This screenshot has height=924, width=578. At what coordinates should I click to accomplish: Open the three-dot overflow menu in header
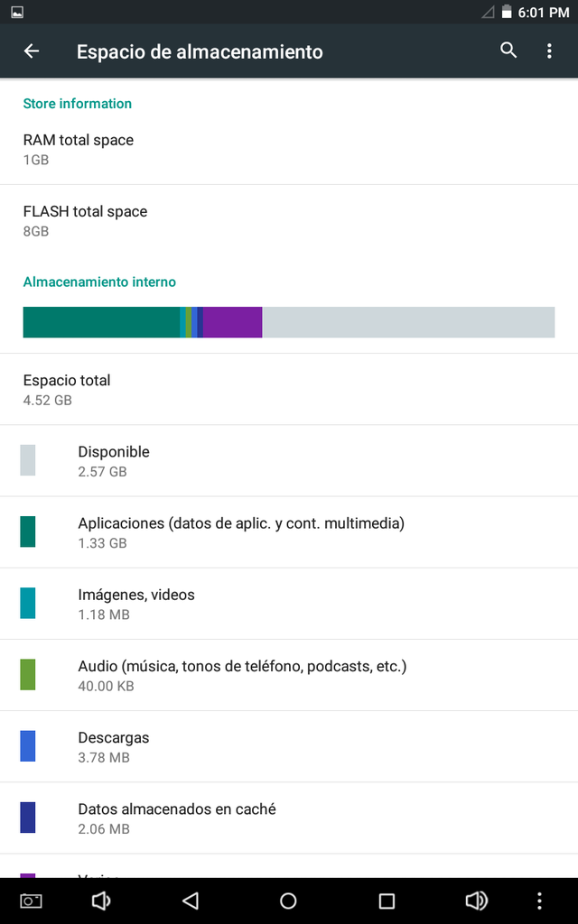(549, 51)
